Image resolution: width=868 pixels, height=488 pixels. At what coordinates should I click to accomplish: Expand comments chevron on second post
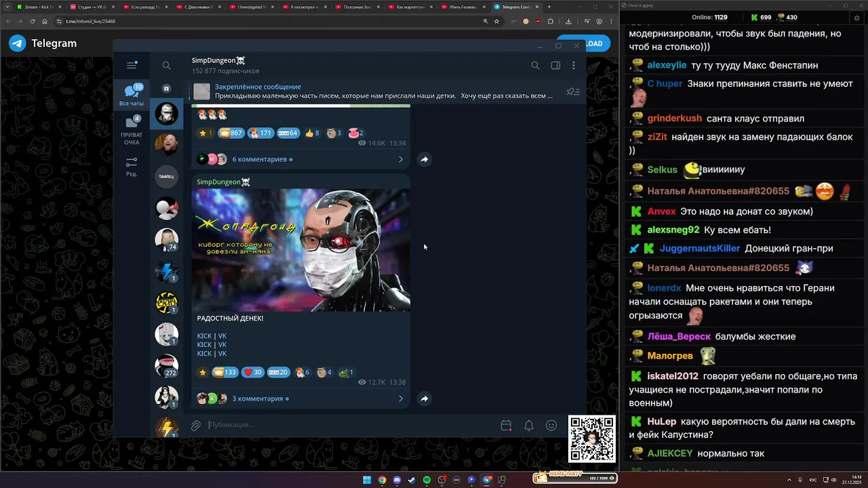click(401, 399)
